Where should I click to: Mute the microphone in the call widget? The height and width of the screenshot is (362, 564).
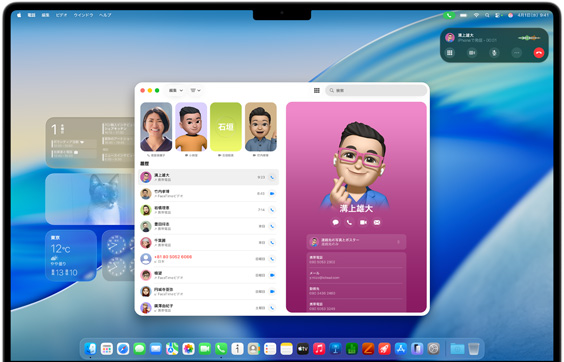tap(494, 53)
